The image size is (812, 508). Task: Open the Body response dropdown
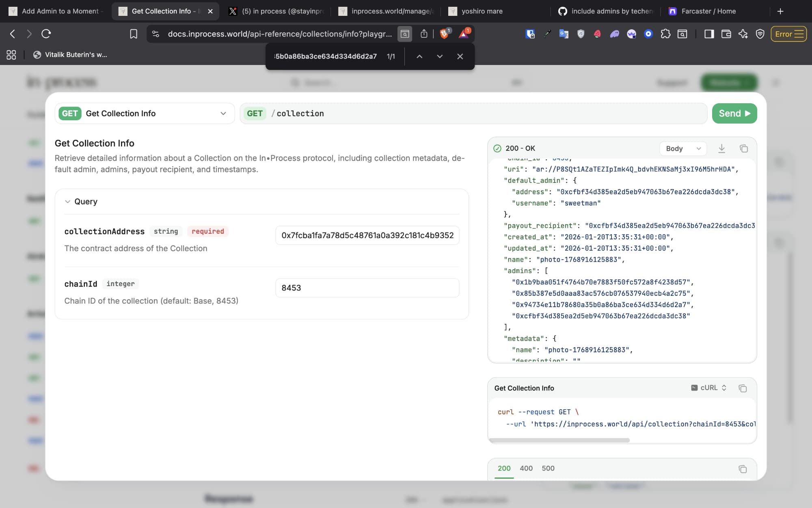point(683,148)
